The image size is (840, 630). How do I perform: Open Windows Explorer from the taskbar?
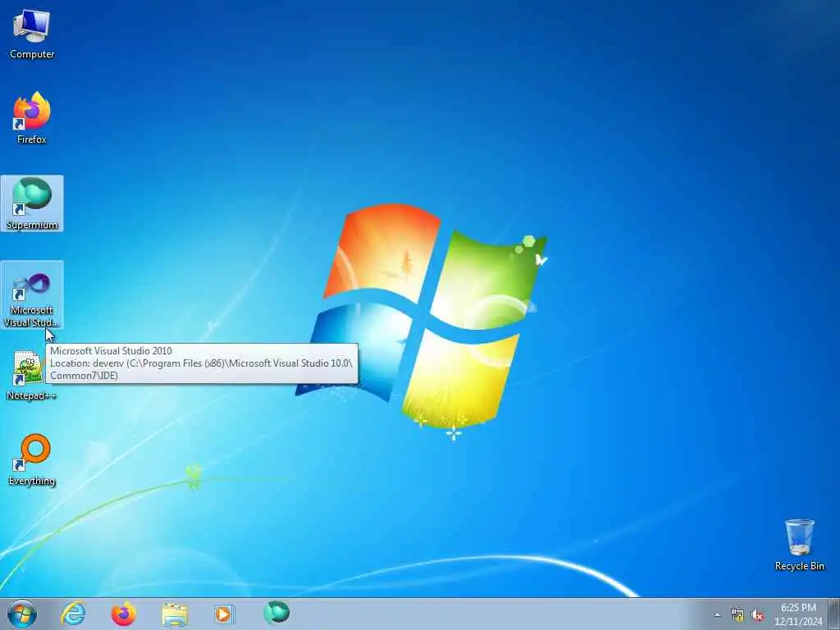(x=174, y=614)
